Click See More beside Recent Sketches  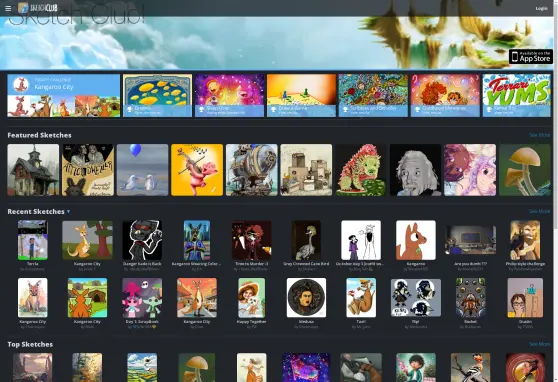pos(539,211)
